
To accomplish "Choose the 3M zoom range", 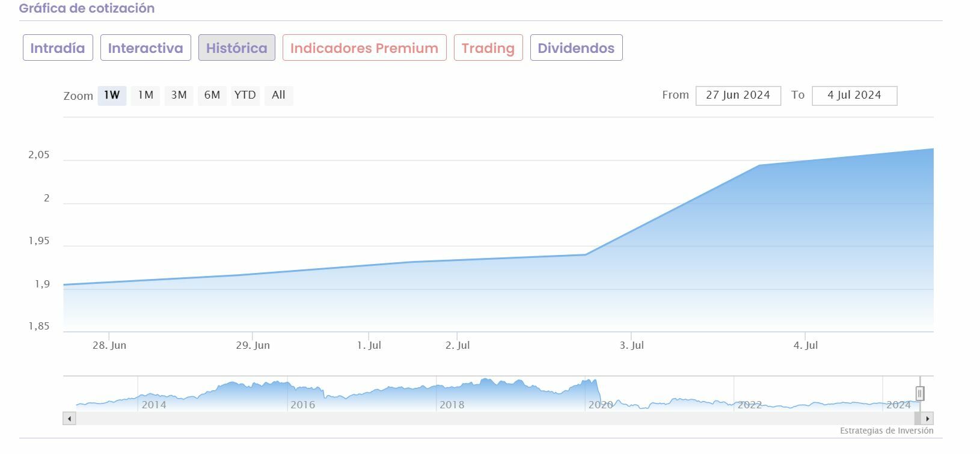I will point(179,95).
